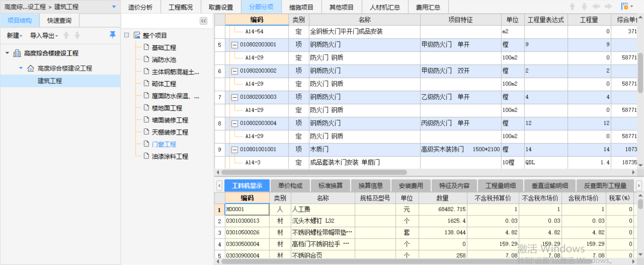Click the 高级实木装饰门 feature cell
This screenshot has width=644, height=265.
coord(461,149)
